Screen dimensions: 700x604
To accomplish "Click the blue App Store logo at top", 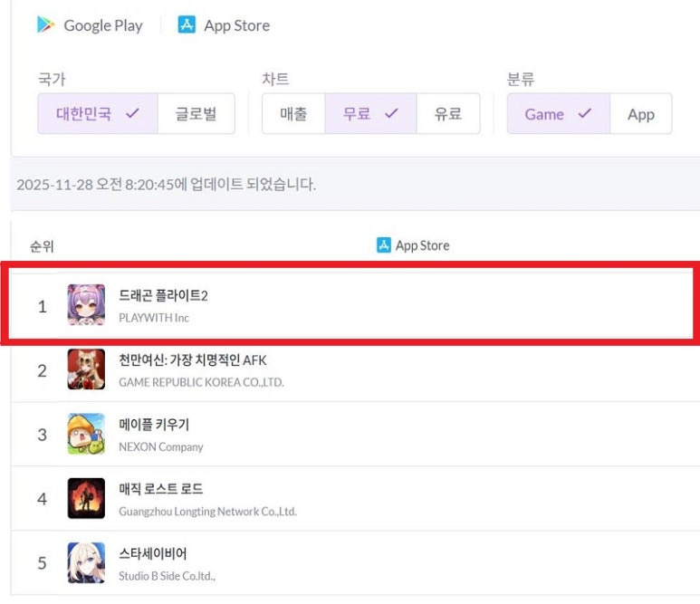I will 187,24.
